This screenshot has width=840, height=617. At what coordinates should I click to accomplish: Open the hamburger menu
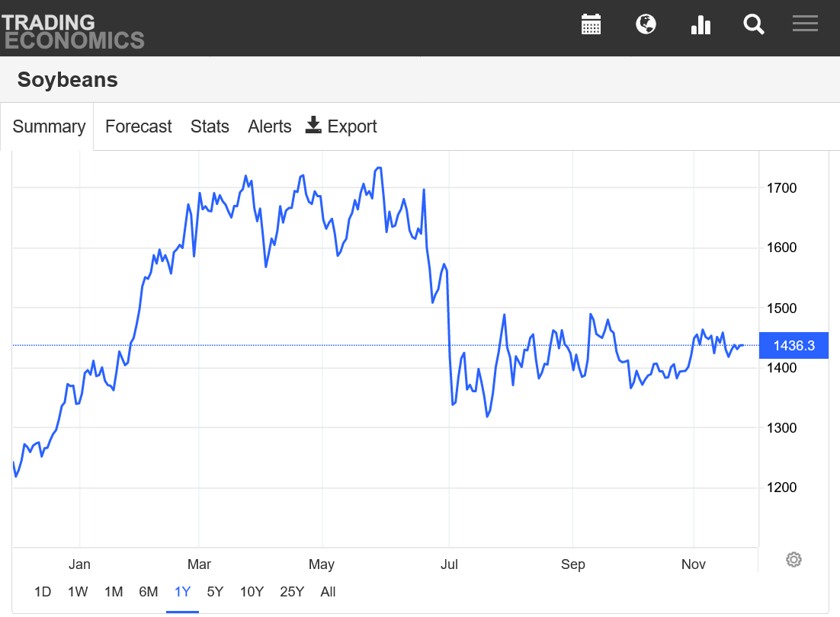(805, 24)
